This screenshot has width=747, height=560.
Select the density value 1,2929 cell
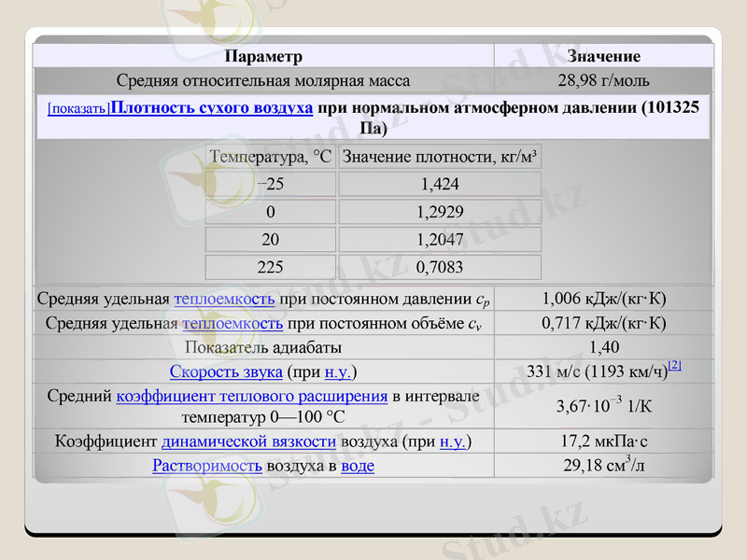tap(439, 212)
